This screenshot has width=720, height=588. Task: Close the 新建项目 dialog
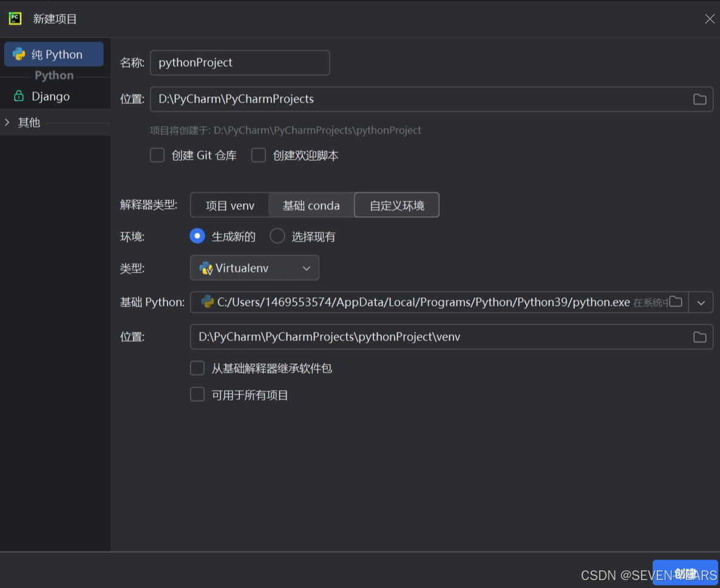click(710, 19)
